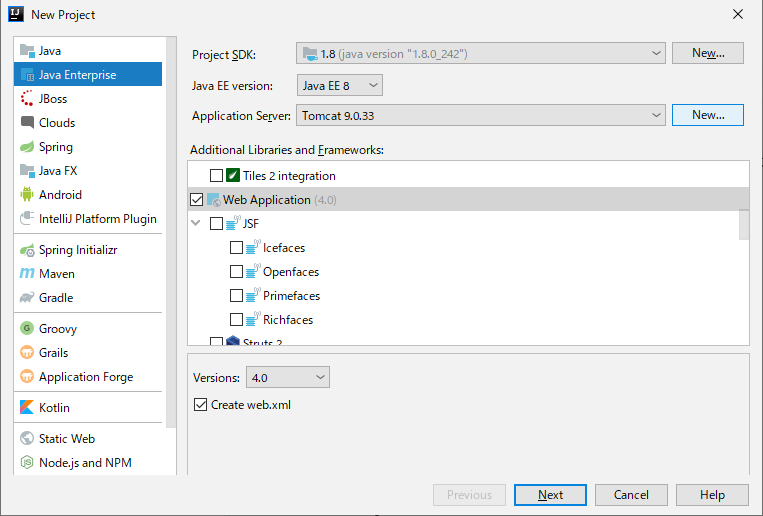Click the Application Forge icon
This screenshot has height=516, width=763.
(x=27, y=376)
